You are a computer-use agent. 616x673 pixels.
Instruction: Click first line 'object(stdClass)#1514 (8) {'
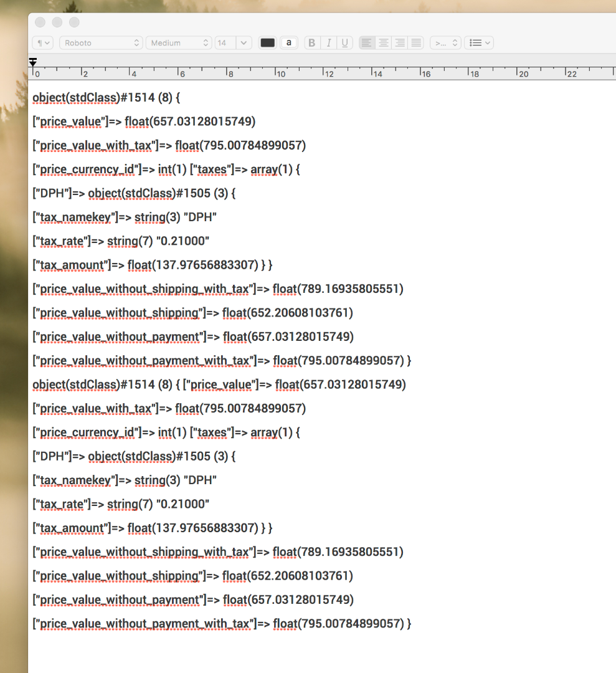point(107,98)
